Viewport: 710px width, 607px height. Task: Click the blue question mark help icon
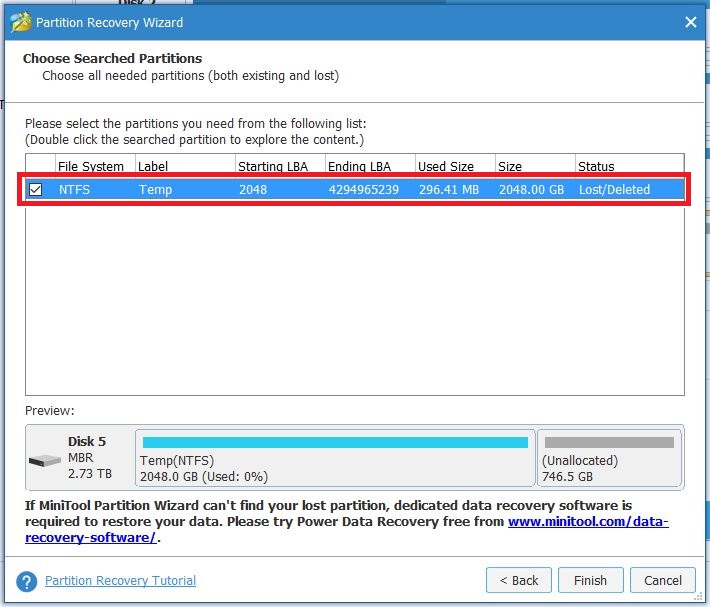(27, 581)
